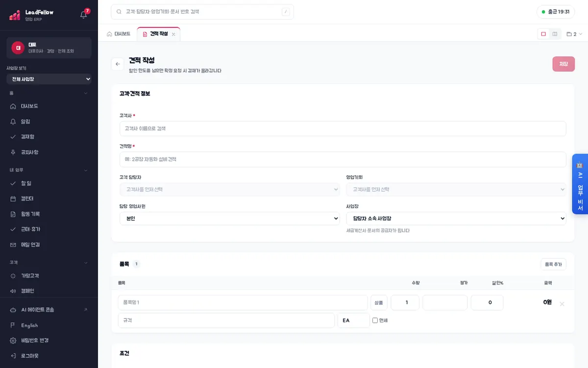Click the 품목명 1 input field
This screenshot has width=588, height=368.
pyautogui.click(x=243, y=303)
